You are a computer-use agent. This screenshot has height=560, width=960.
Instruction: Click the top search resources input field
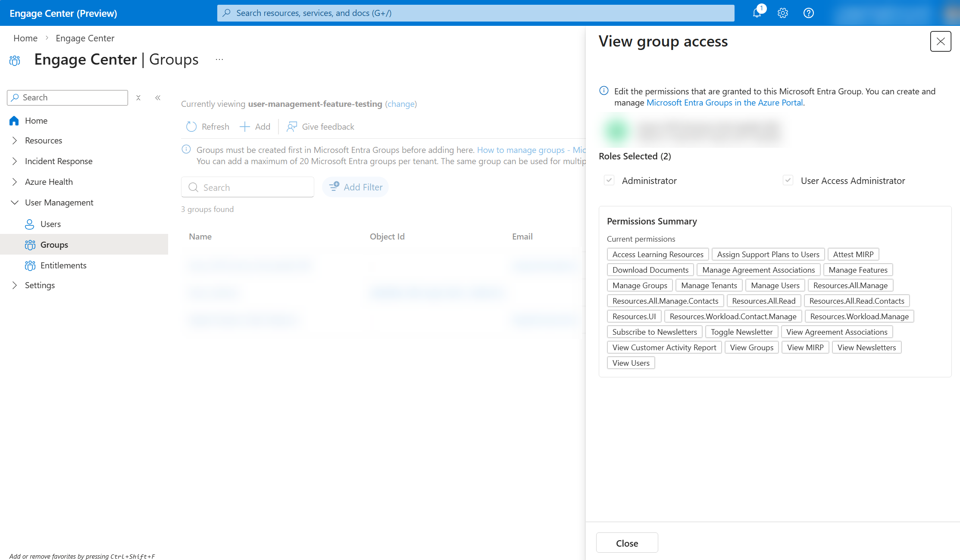point(476,13)
